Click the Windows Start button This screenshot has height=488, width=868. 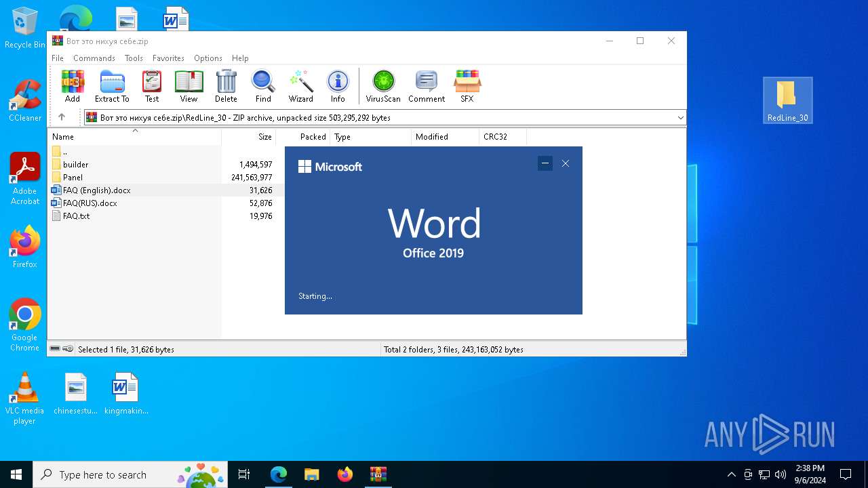click(16, 474)
